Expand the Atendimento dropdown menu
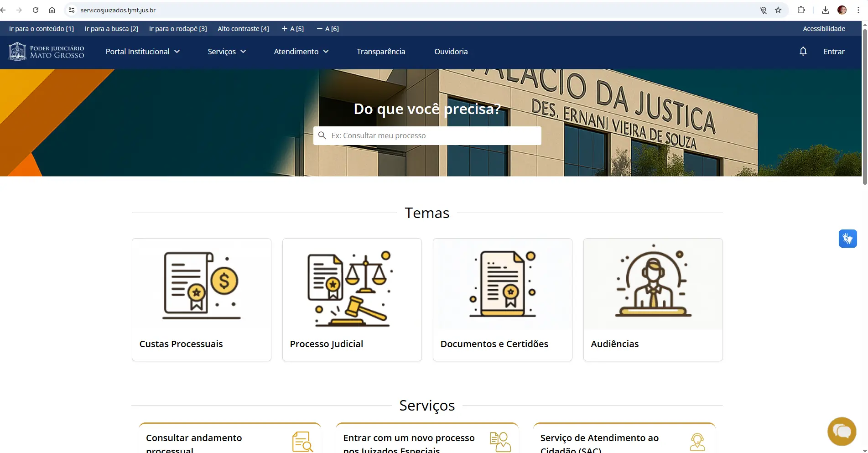Screen dimensions: 868x453 301,52
